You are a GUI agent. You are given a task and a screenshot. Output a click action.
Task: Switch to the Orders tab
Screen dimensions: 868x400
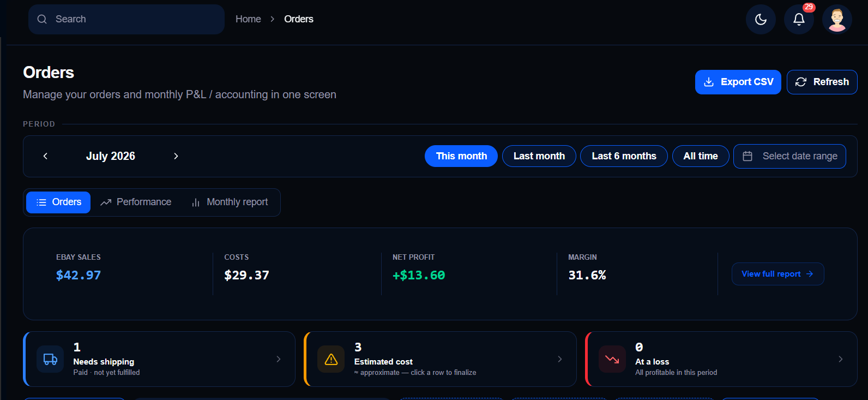(x=58, y=202)
